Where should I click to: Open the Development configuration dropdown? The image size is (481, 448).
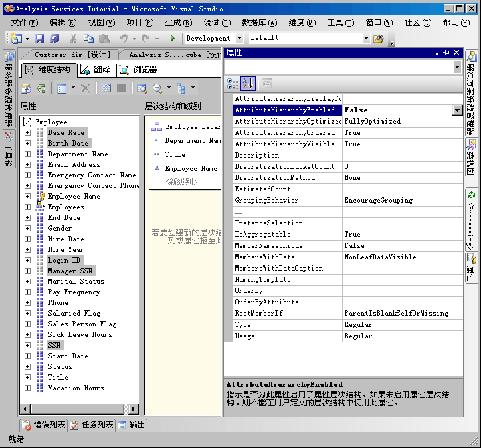(x=240, y=39)
